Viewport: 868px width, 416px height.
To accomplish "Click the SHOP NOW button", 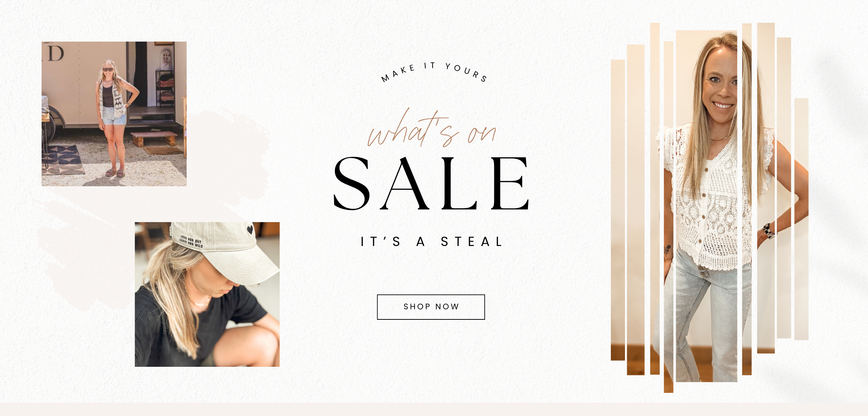I will tap(431, 307).
